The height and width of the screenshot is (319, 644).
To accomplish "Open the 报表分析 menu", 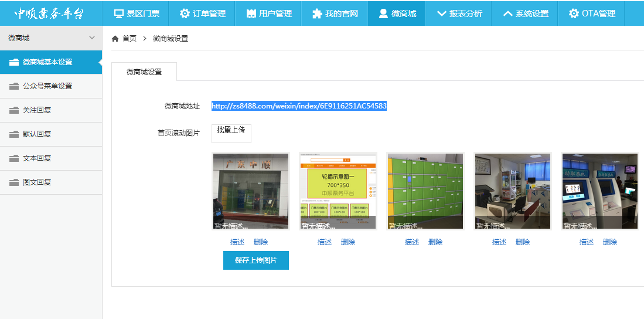I will [x=459, y=13].
